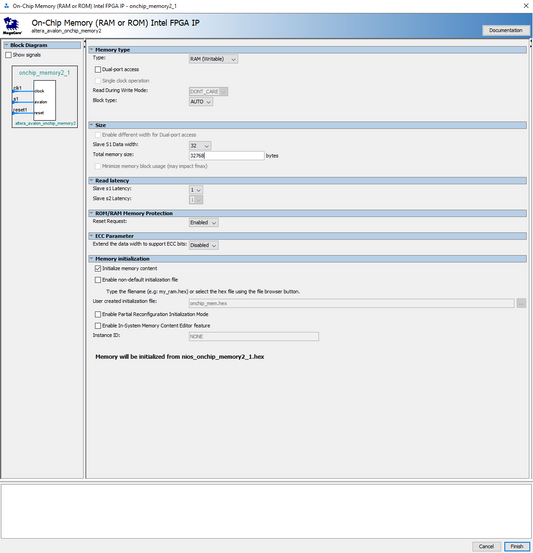Open the Block type AUTO dropdown
This screenshot has width=533, height=553.
201,102
